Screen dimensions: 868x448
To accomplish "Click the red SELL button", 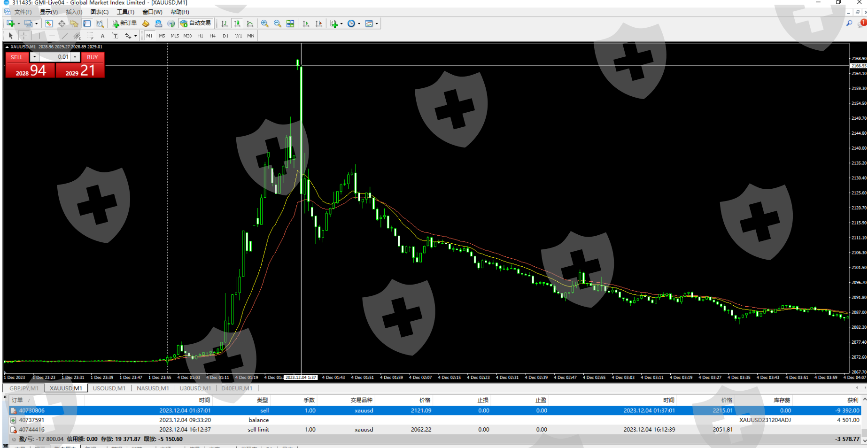I will [x=17, y=57].
